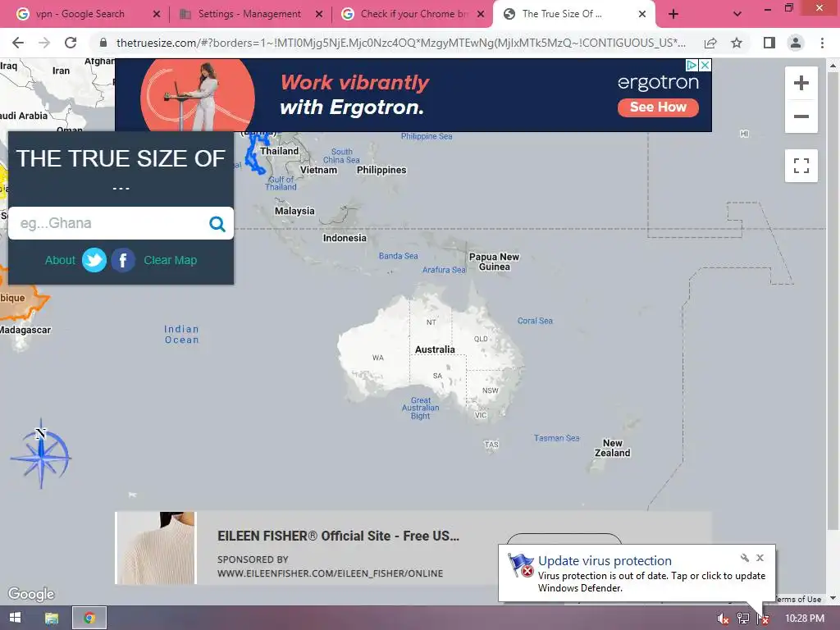Open notification settings wrench icon
The width and height of the screenshot is (840, 630).
tap(745, 558)
